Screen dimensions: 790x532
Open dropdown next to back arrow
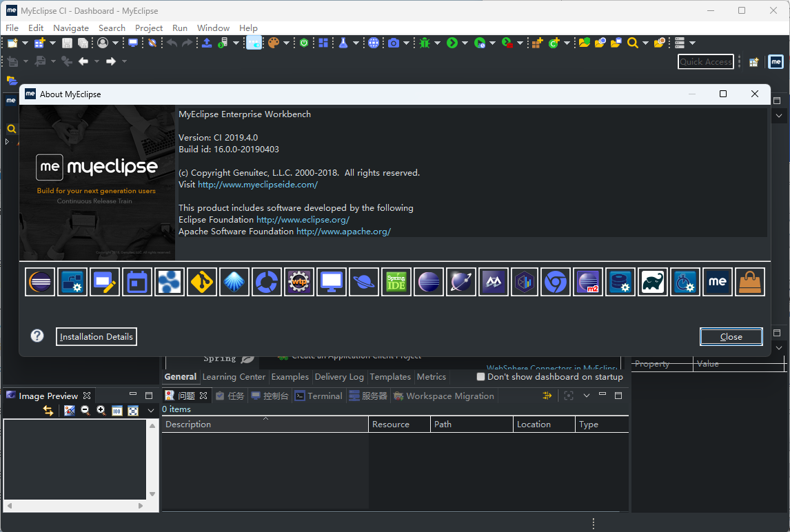[97, 61]
